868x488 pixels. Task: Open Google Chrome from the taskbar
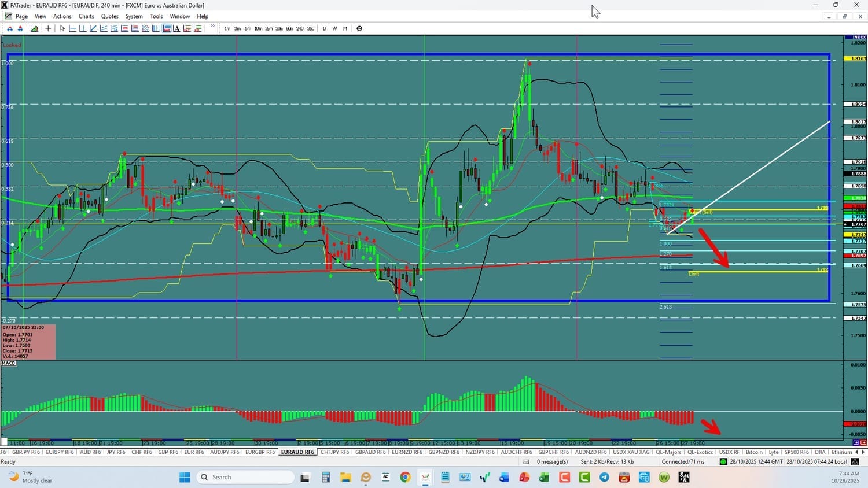tap(405, 477)
